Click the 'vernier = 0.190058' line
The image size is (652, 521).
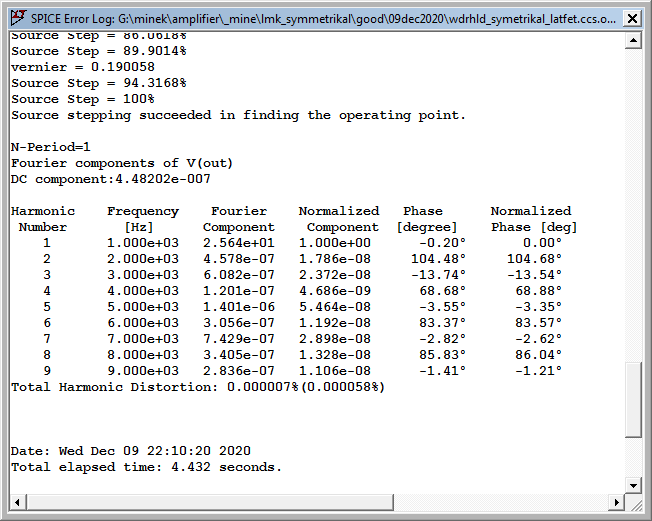(83, 67)
